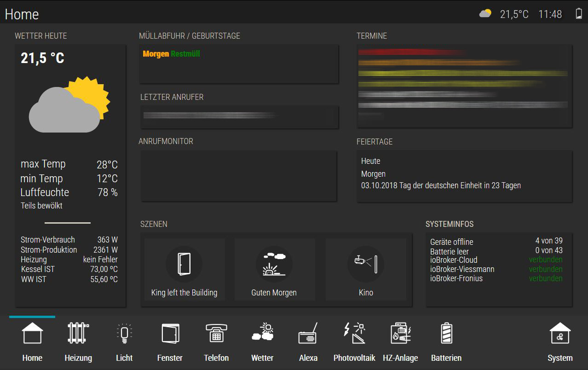The height and width of the screenshot is (370, 588).
Task: Click the Heute line in Feiertage
Action: tap(371, 161)
